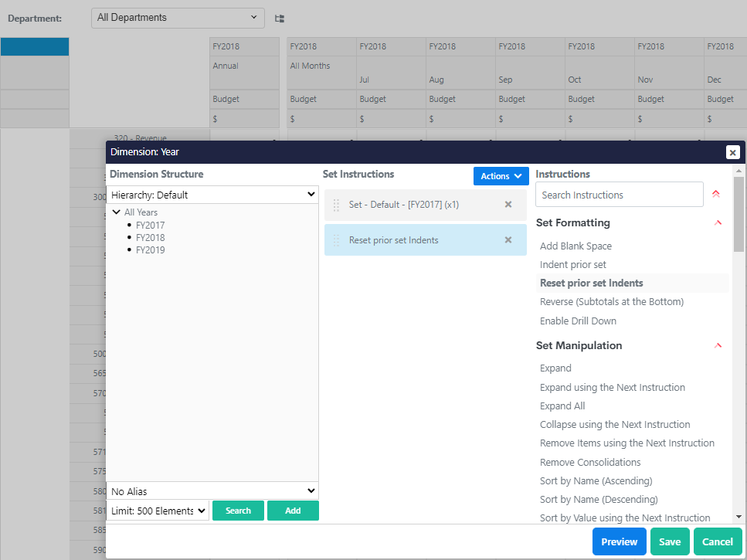Choose the Expand All instruction

[562, 406]
